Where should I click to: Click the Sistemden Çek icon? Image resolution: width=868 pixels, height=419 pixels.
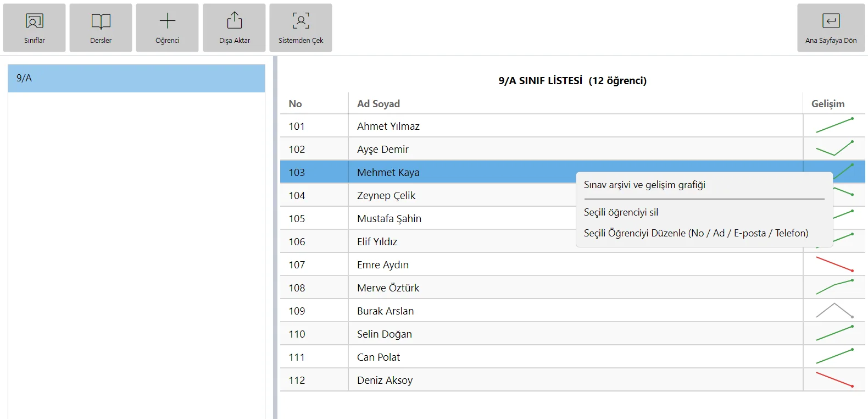pyautogui.click(x=301, y=21)
